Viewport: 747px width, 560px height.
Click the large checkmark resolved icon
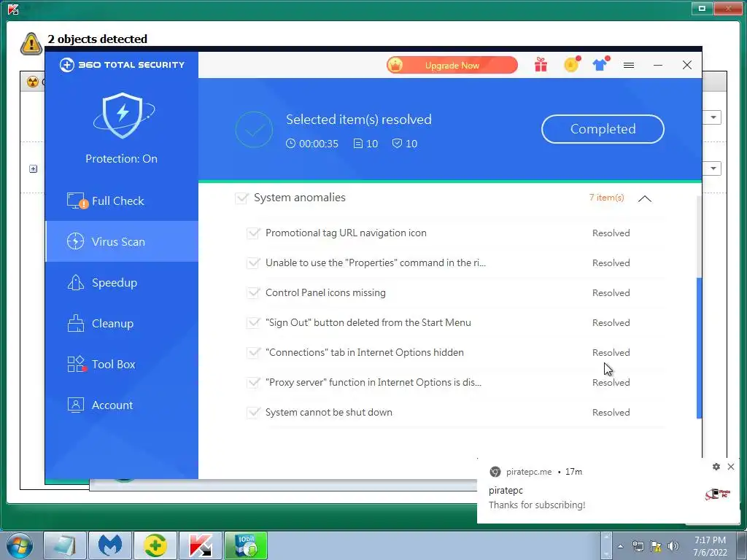point(254,130)
